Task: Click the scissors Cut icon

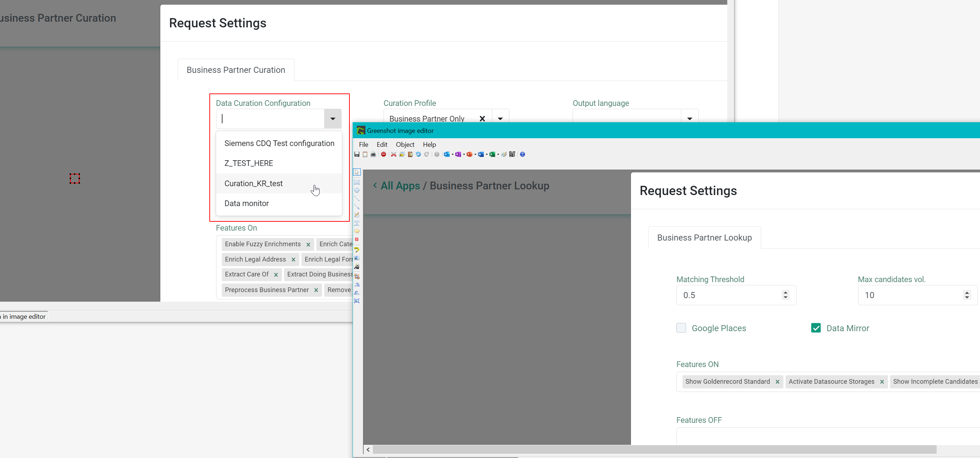Action: coord(394,155)
